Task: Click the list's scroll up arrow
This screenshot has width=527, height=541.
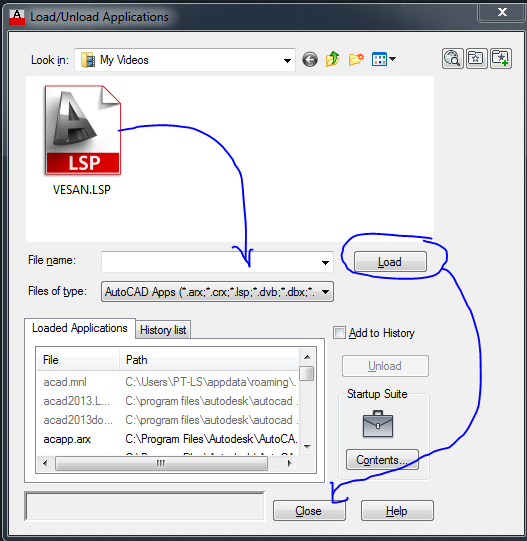Action: [x=307, y=357]
